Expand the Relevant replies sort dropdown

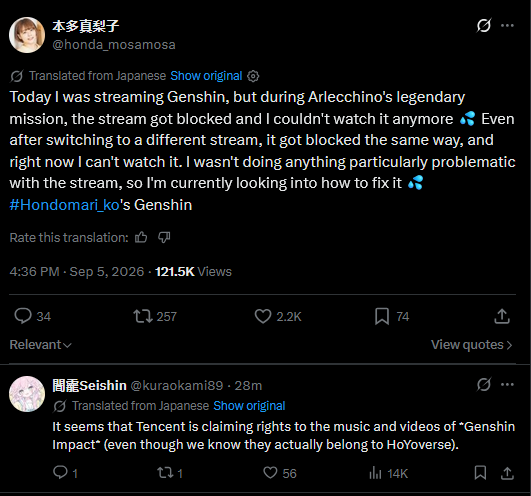coord(40,345)
